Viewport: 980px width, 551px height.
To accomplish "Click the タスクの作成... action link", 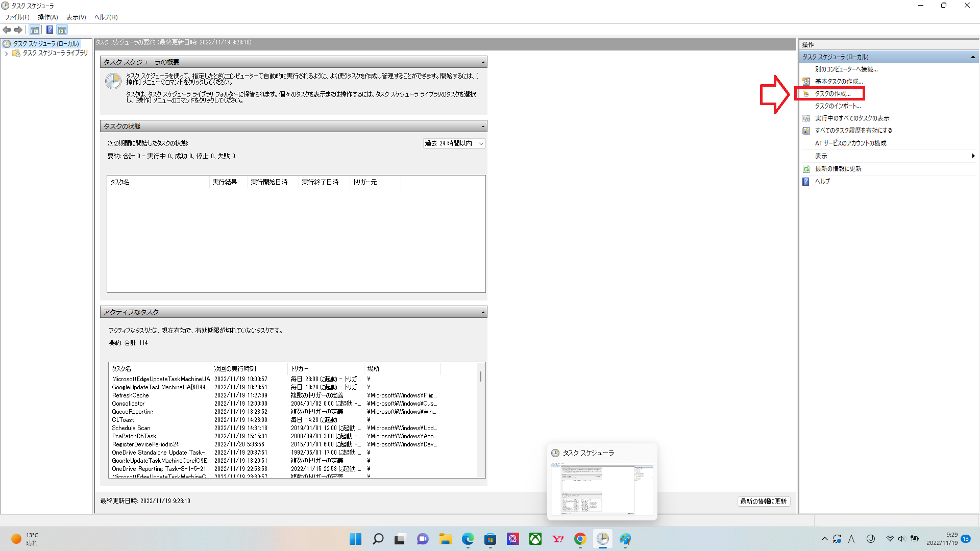I will (832, 94).
